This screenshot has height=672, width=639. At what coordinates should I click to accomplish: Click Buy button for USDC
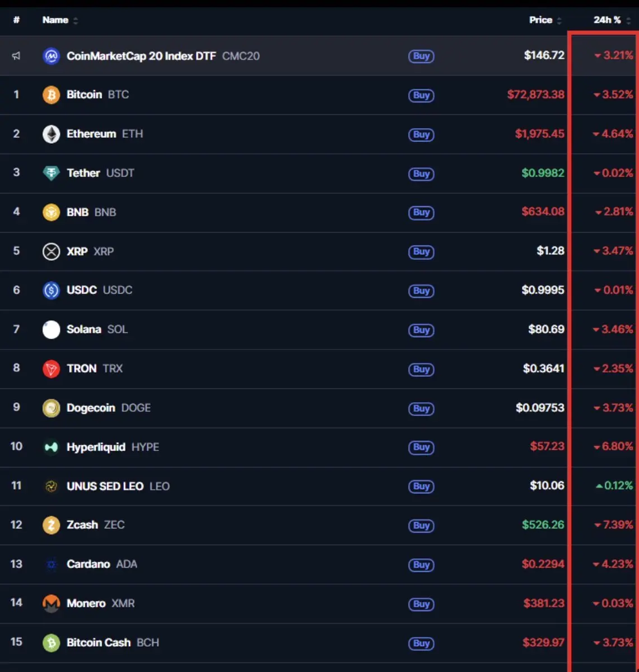(421, 291)
